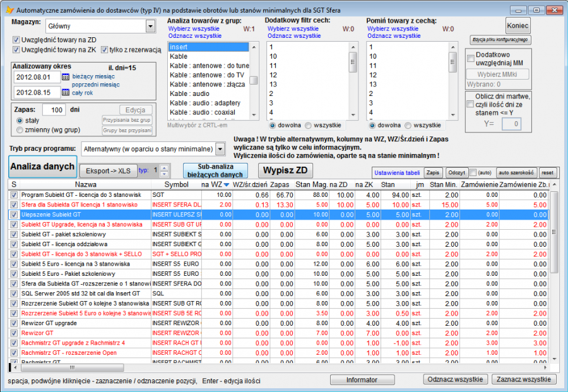Viewport: 568px width, 392px height.
Task: Toggle Uwzględnić towary na ZK checkbox
Action: click(16, 50)
